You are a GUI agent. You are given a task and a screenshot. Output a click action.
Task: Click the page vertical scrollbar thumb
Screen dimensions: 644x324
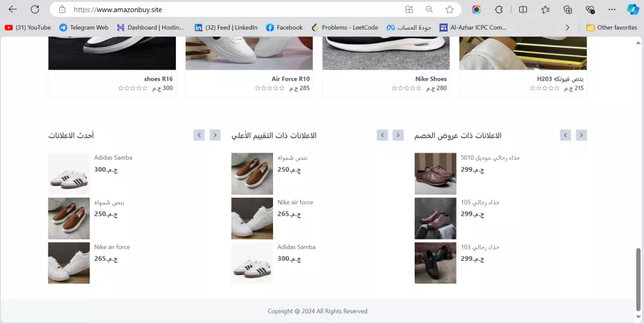[x=638, y=280]
